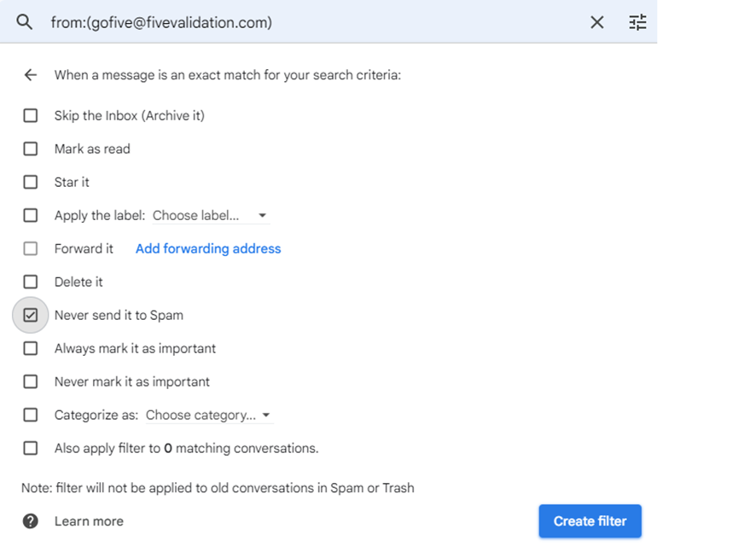756x558 pixels.
Task: Check Always mark it as important
Action: (x=31, y=348)
